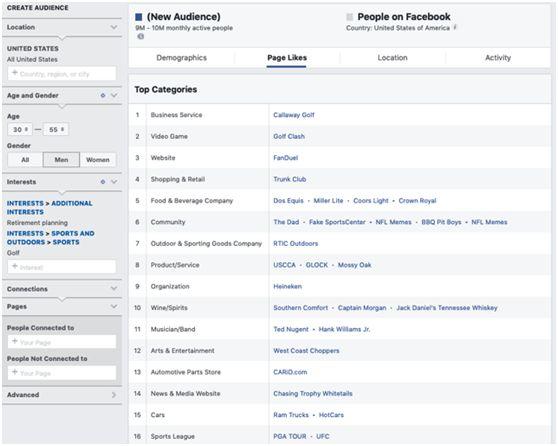Select the All gender option
The height and width of the screenshot is (446, 558).
click(25, 160)
